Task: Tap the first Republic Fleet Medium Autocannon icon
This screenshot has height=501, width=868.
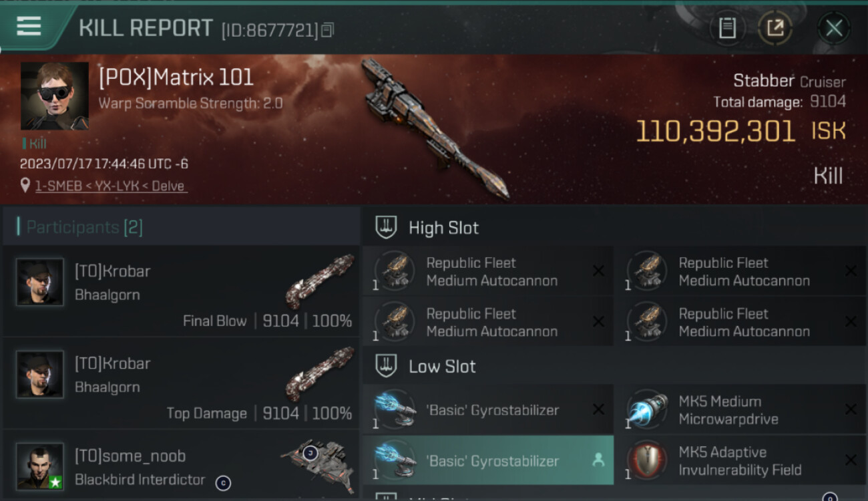Action: tap(395, 272)
